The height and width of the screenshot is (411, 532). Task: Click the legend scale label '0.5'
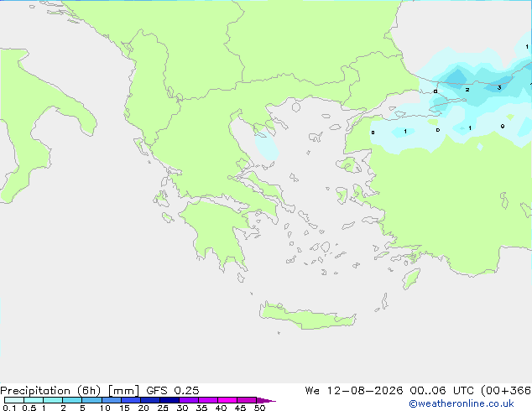click(29, 408)
